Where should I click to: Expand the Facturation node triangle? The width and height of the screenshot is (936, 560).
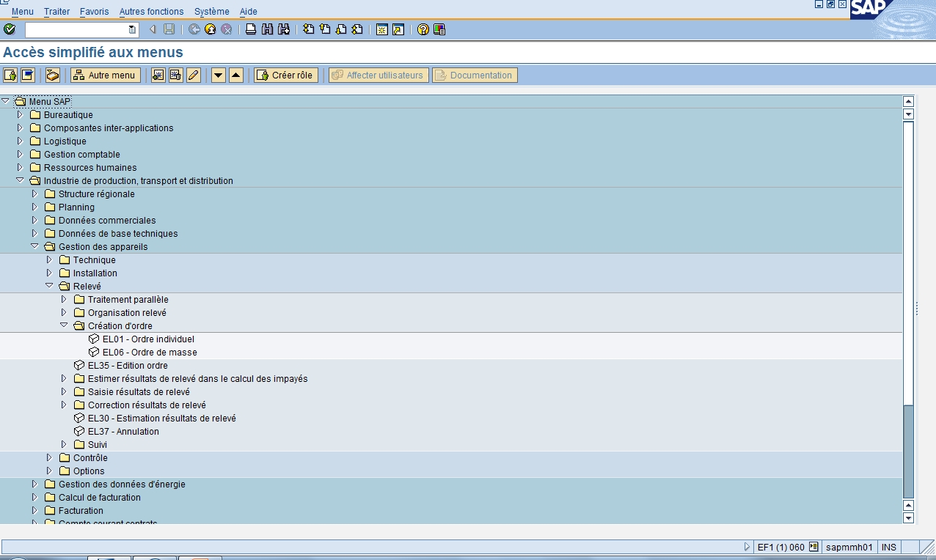point(34,510)
